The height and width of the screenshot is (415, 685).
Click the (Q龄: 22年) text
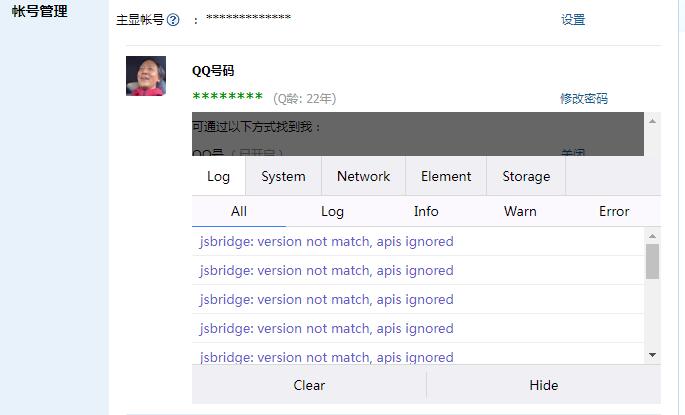click(304, 99)
